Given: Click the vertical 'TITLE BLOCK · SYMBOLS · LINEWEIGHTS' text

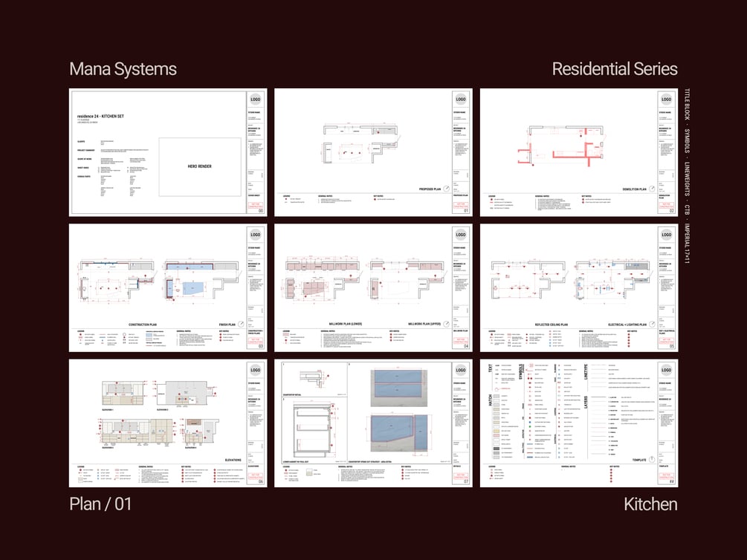Looking at the screenshot, I should tap(687, 176).
